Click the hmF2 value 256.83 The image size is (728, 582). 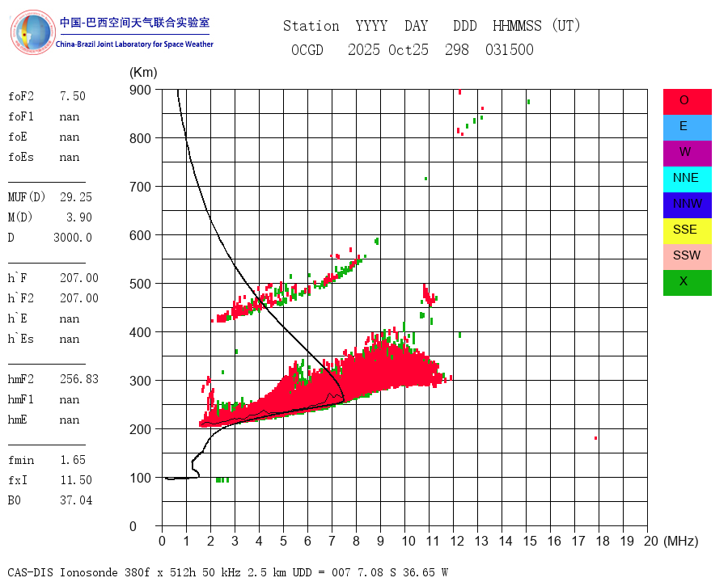coord(79,379)
